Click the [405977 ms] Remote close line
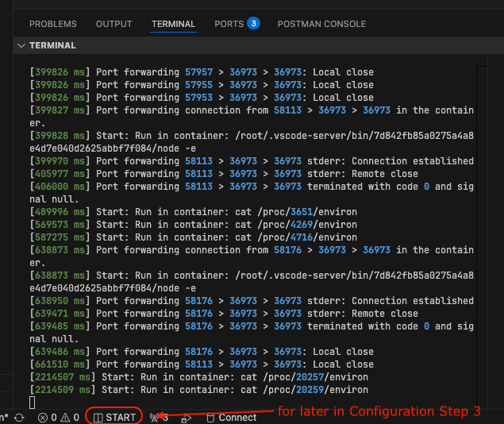This screenshot has width=504, height=424. [224, 174]
